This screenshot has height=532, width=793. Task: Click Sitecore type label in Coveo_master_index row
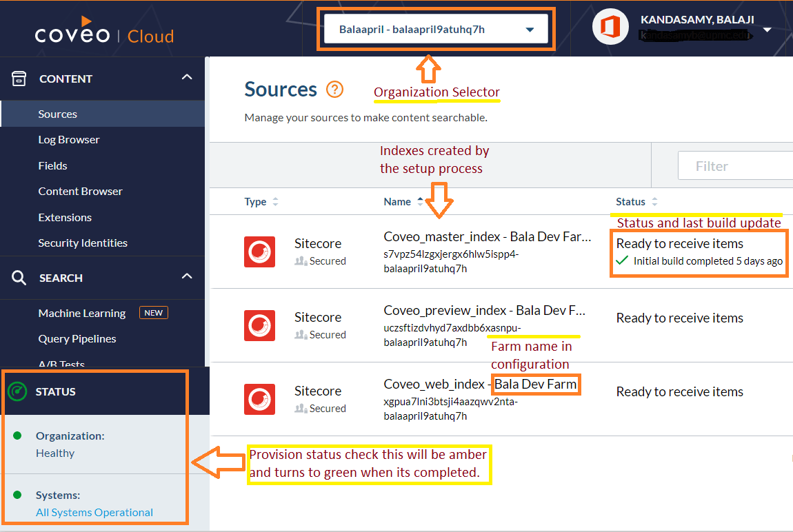318,243
